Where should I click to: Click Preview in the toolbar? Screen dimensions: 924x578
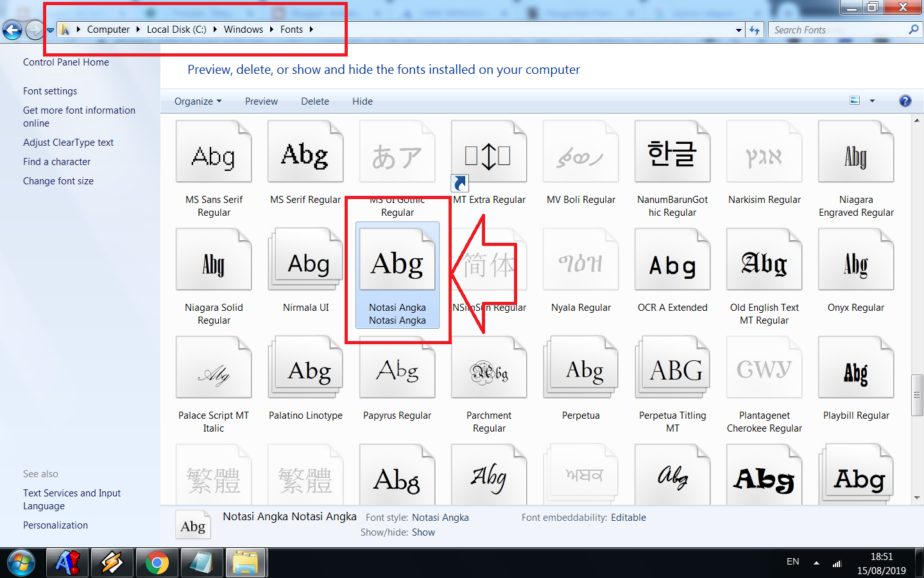tap(261, 101)
